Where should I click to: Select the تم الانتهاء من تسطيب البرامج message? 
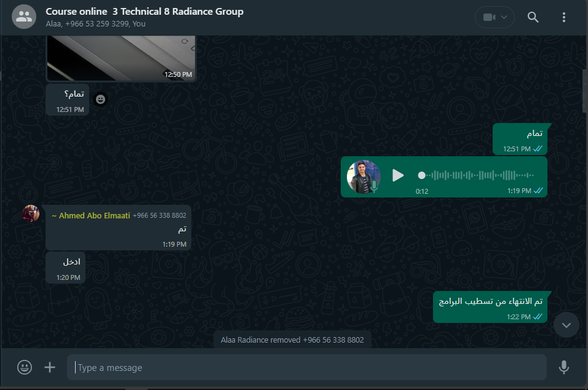pos(490,307)
